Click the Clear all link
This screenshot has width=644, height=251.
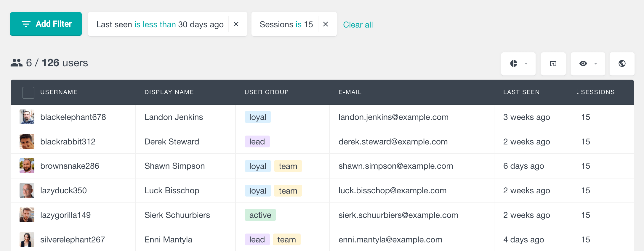click(358, 25)
